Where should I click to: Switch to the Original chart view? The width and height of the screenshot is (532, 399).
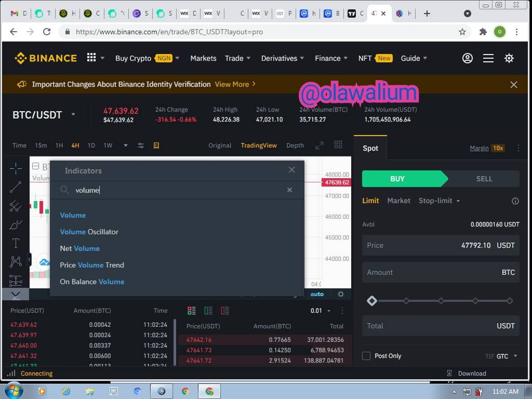[220, 145]
